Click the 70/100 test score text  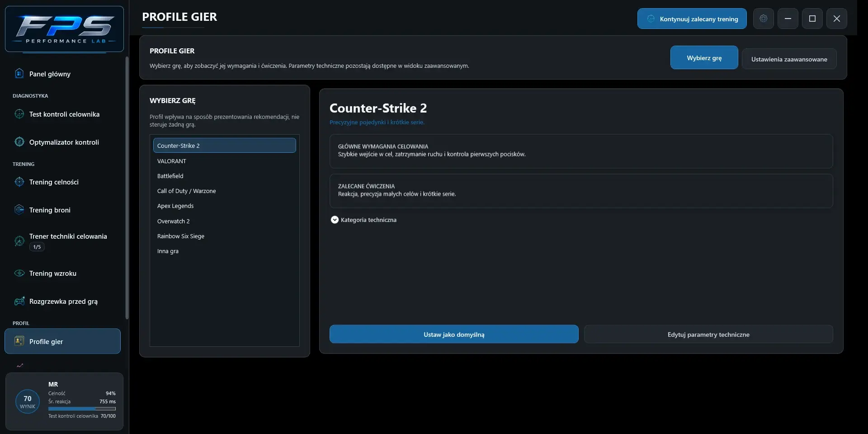pos(108,416)
